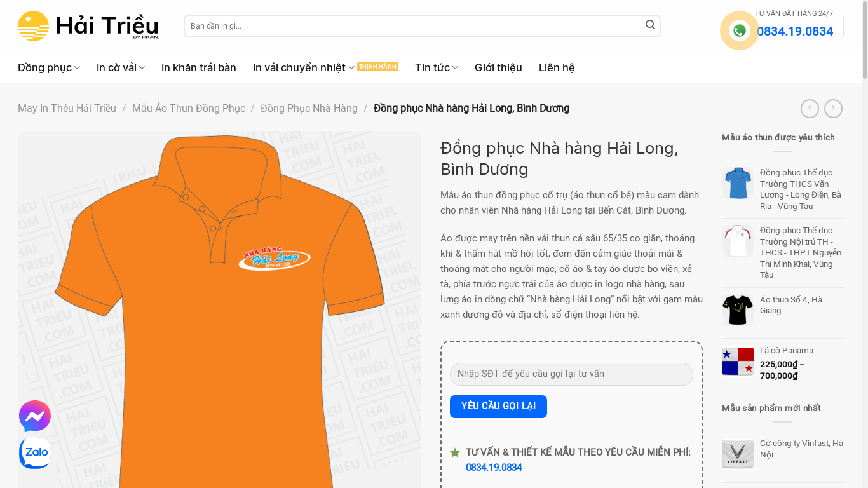Image resolution: width=868 pixels, height=488 pixels.
Task: Expand the Đồng phục menu
Action: tap(49, 67)
